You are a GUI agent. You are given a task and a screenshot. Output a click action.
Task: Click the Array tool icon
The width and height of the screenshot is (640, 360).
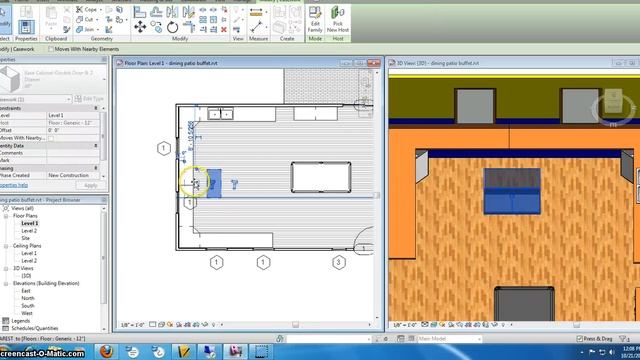click(x=203, y=19)
